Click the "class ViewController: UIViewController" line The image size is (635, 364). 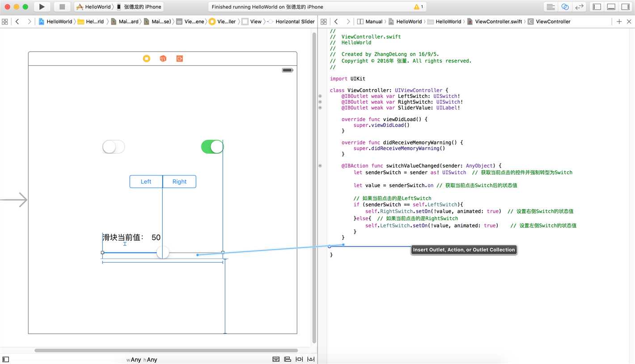coord(389,90)
